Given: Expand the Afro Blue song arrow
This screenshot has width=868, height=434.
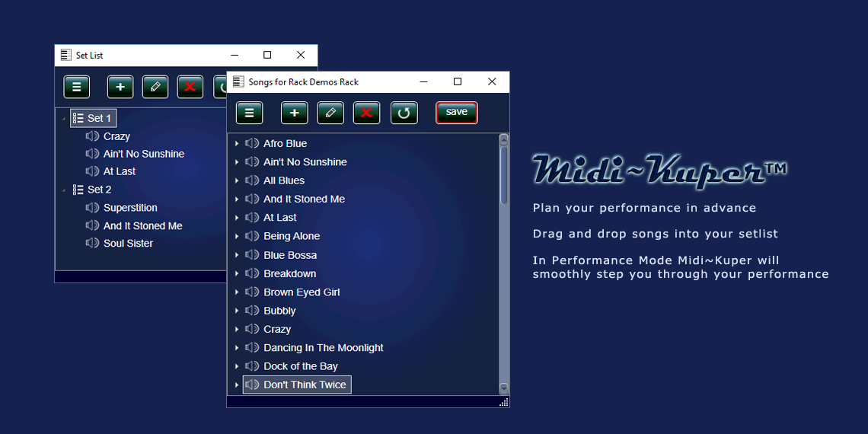Looking at the screenshot, I should (x=236, y=143).
